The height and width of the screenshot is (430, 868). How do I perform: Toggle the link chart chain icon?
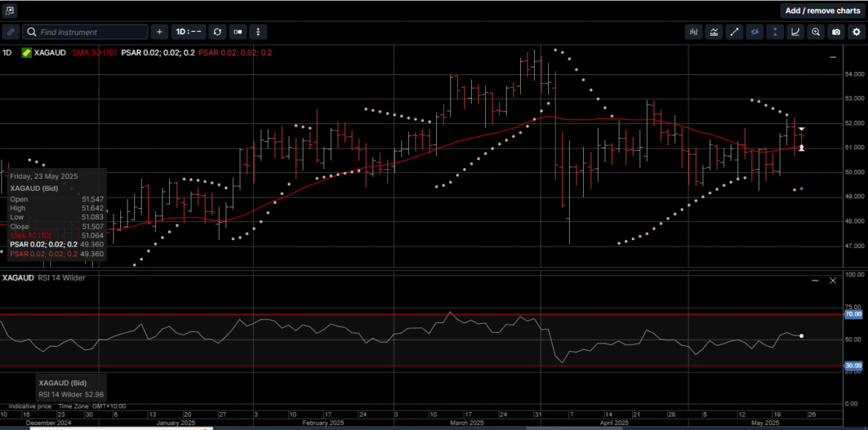click(10, 32)
